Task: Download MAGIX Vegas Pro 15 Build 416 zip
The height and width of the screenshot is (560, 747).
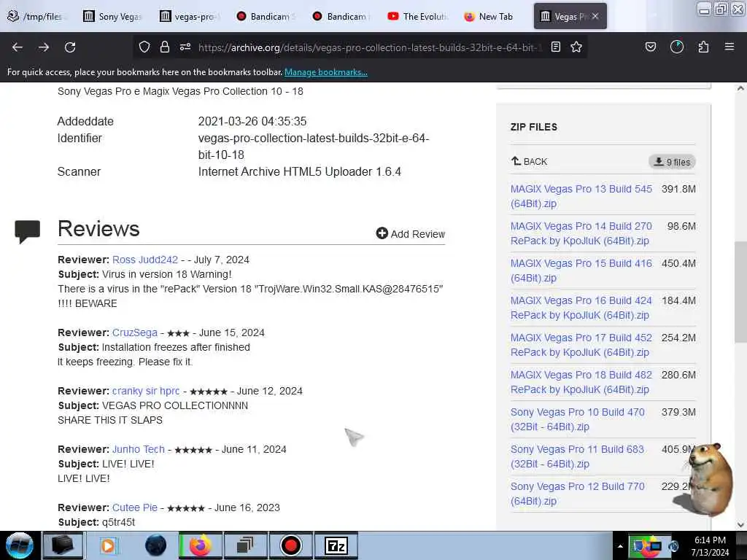Action: [x=581, y=271]
